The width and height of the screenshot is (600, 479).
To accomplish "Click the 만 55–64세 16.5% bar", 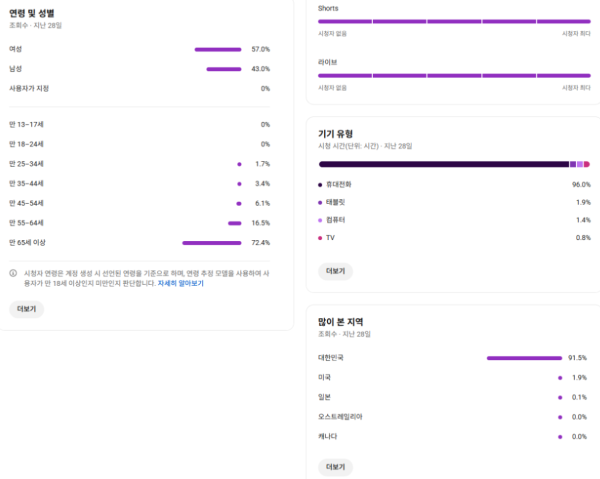I will [235, 223].
